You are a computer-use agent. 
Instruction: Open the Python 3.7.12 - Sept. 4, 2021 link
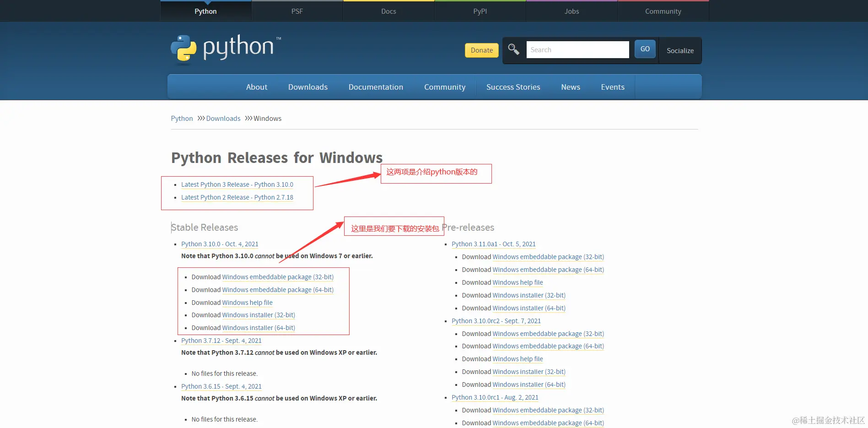click(221, 341)
